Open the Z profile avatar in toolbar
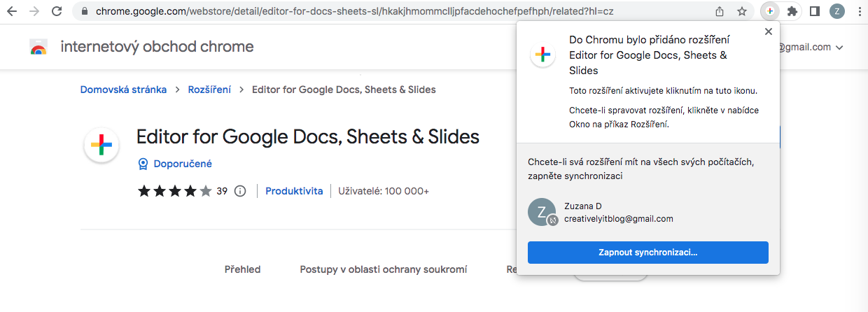868x312 pixels. pyautogui.click(x=837, y=12)
